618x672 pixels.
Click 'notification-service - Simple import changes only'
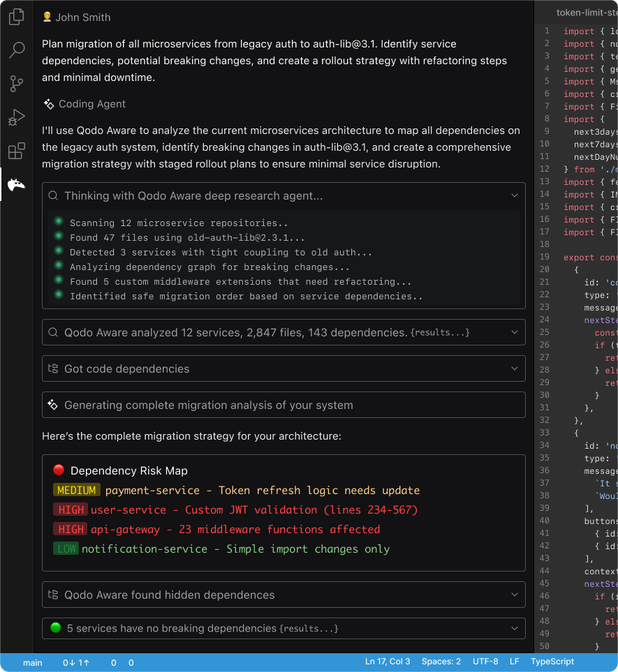(236, 549)
